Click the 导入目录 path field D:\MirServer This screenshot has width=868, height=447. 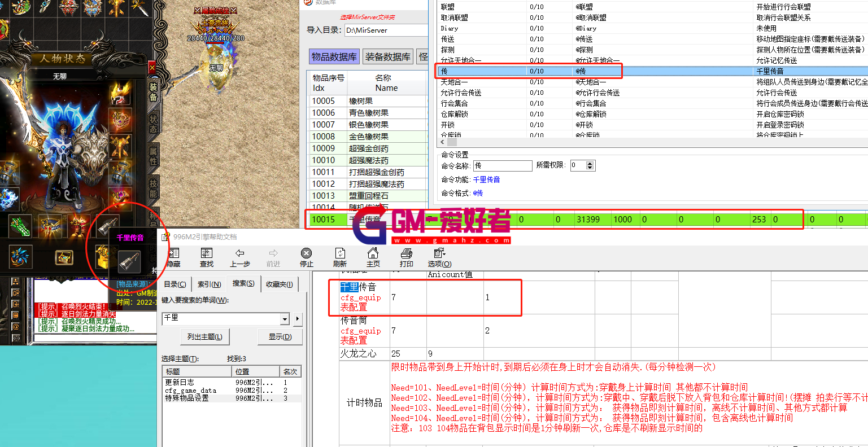(x=386, y=30)
